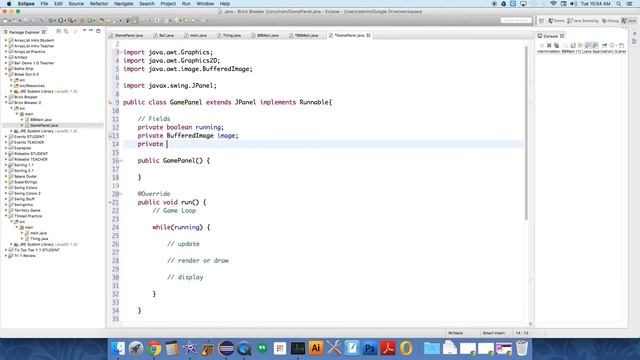
Task: Select Thing.java in Package Explorer tree
Action: click(x=39, y=238)
